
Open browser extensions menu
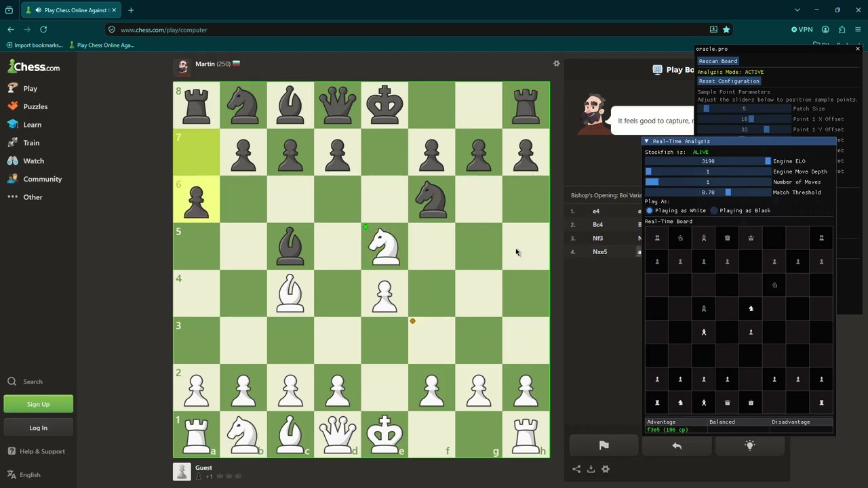coord(842,30)
